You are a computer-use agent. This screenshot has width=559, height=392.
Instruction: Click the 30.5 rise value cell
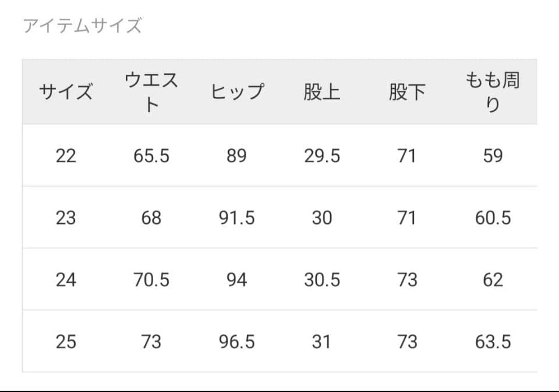321,280
